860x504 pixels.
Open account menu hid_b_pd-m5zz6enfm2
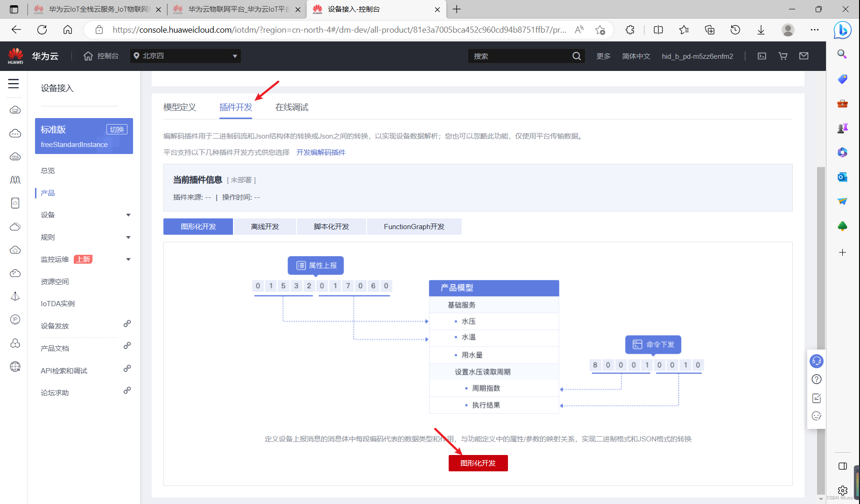(x=697, y=56)
